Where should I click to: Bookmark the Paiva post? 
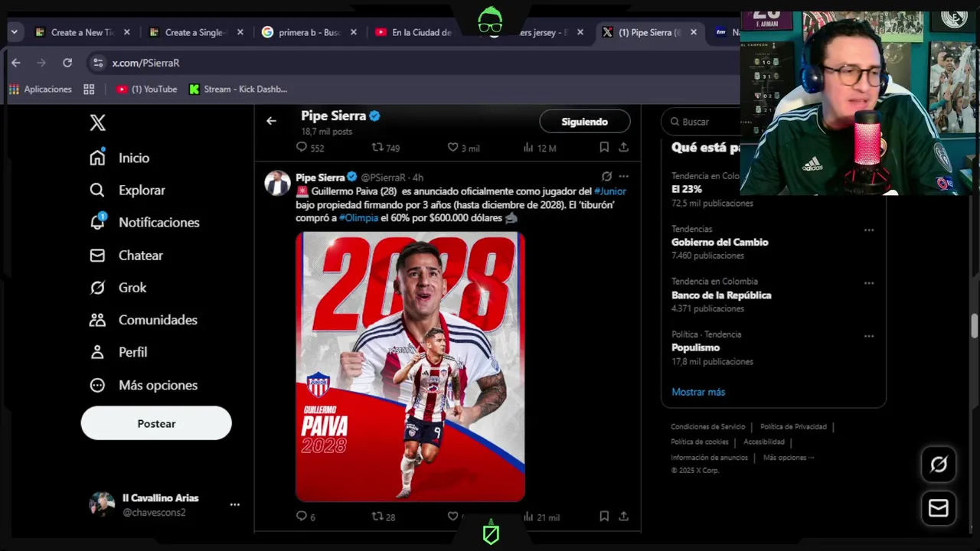coord(604,517)
